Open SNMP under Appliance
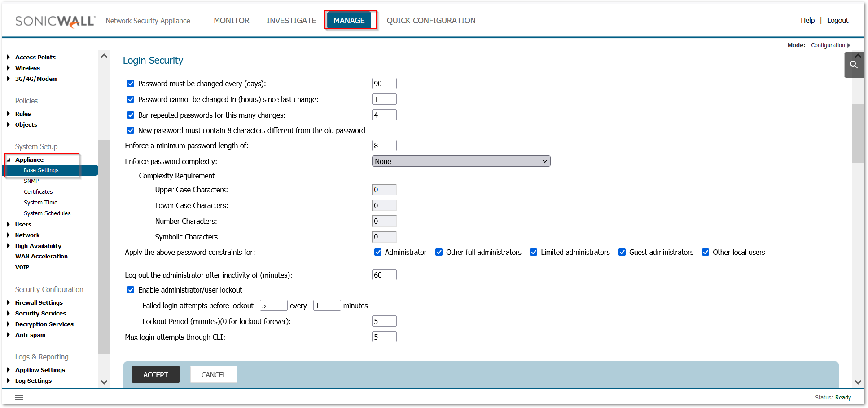Image resolution: width=868 pixels, height=408 pixels. 31,181
